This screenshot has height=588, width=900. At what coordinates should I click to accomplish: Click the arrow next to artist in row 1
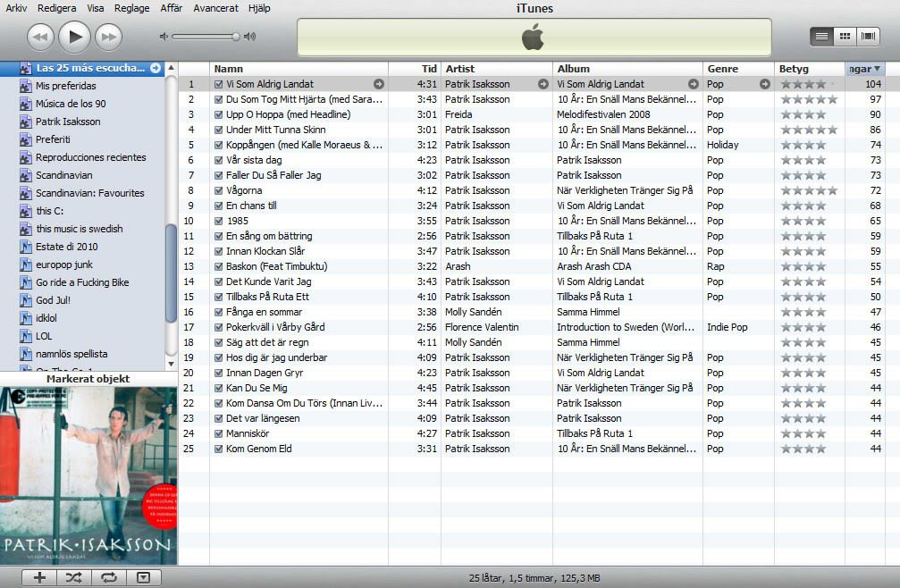[x=543, y=84]
